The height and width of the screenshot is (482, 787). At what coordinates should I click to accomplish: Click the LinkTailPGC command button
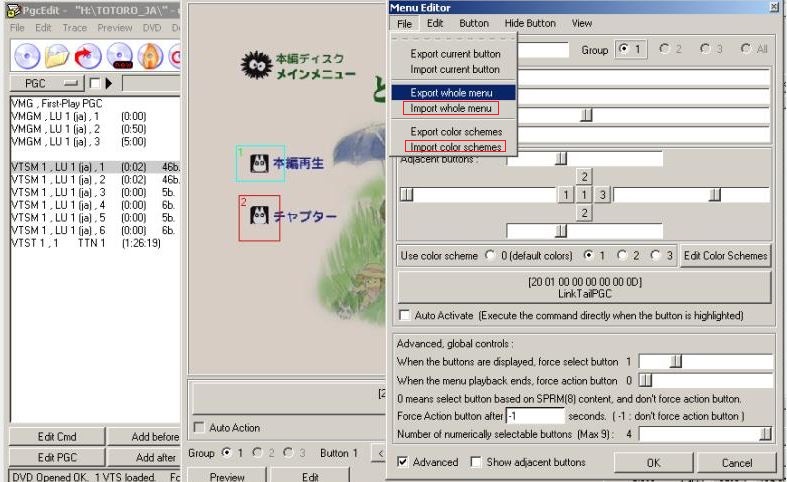pos(584,288)
